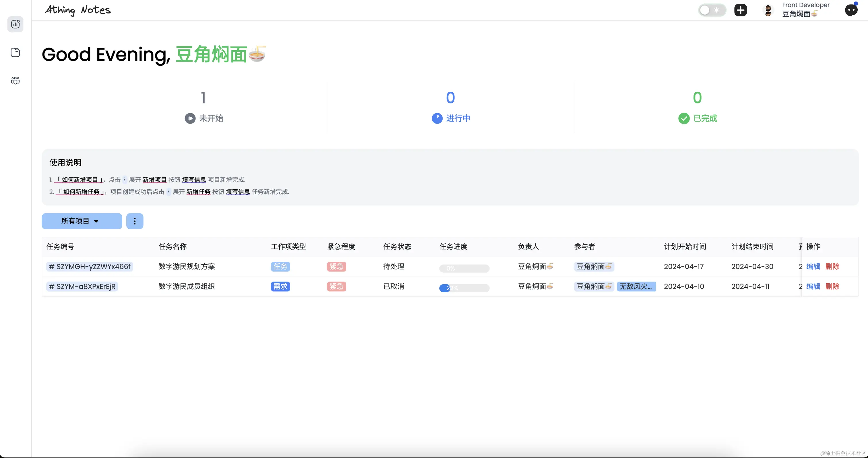Click the 工作项类型 column header
The width and height of the screenshot is (868, 458).
pos(288,247)
